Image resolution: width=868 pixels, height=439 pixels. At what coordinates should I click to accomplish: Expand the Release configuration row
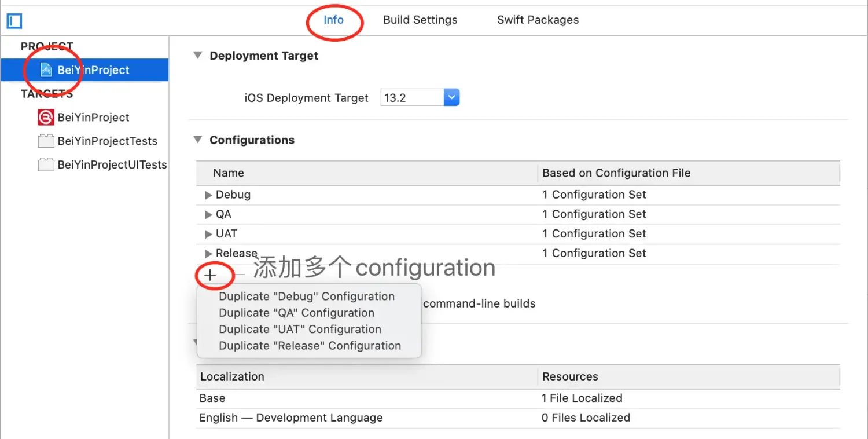tap(208, 253)
